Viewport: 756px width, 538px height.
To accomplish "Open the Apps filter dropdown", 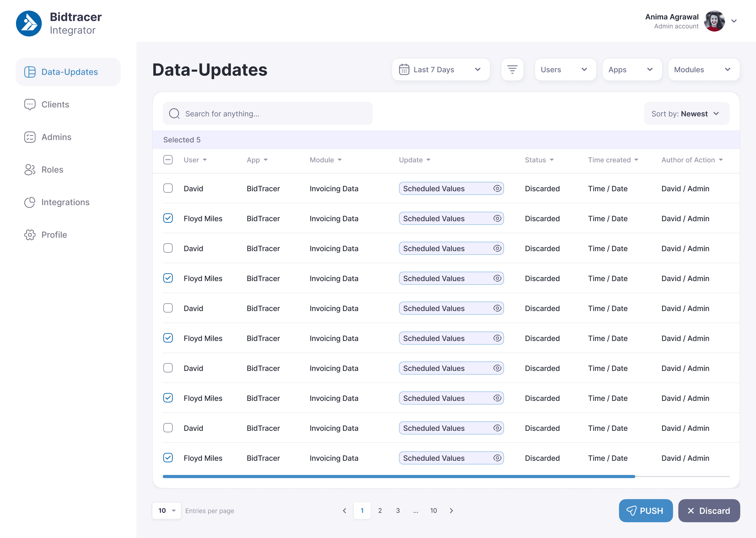I will click(x=632, y=70).
